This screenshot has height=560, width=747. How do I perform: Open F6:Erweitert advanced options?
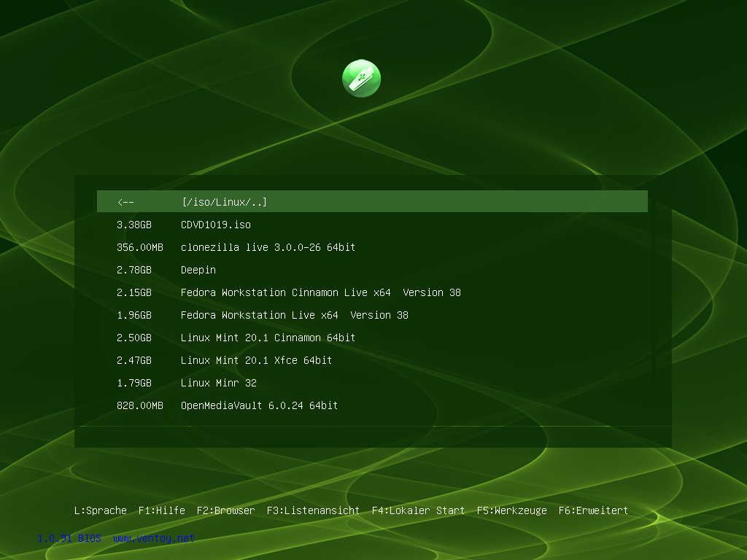(593, 510)
